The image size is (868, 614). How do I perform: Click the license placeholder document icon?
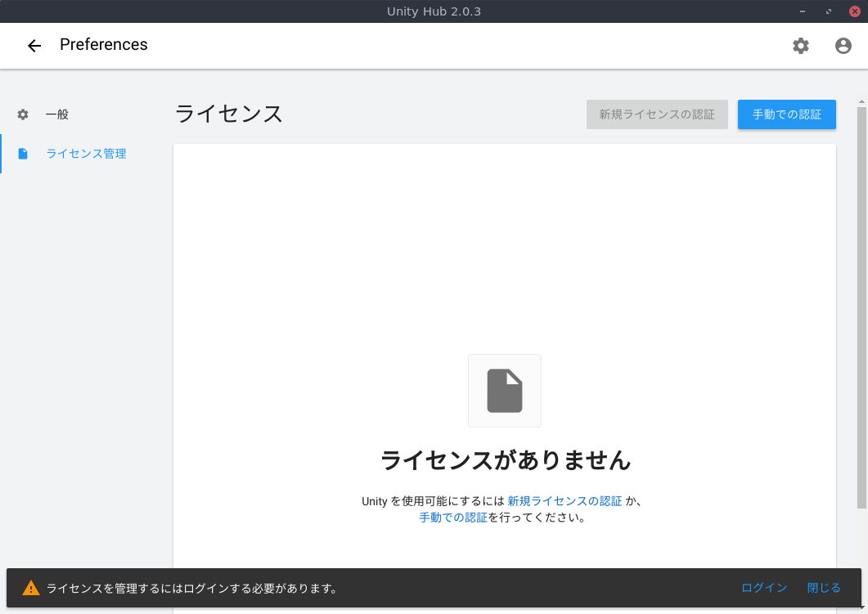(x=504, y=390)
